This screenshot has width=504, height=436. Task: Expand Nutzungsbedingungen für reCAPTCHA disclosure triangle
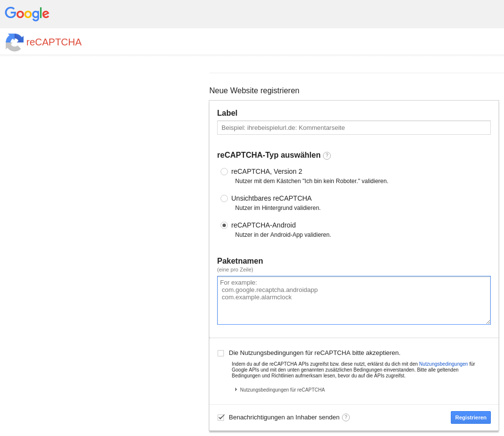pyautogui.click(x=236, y=390)
